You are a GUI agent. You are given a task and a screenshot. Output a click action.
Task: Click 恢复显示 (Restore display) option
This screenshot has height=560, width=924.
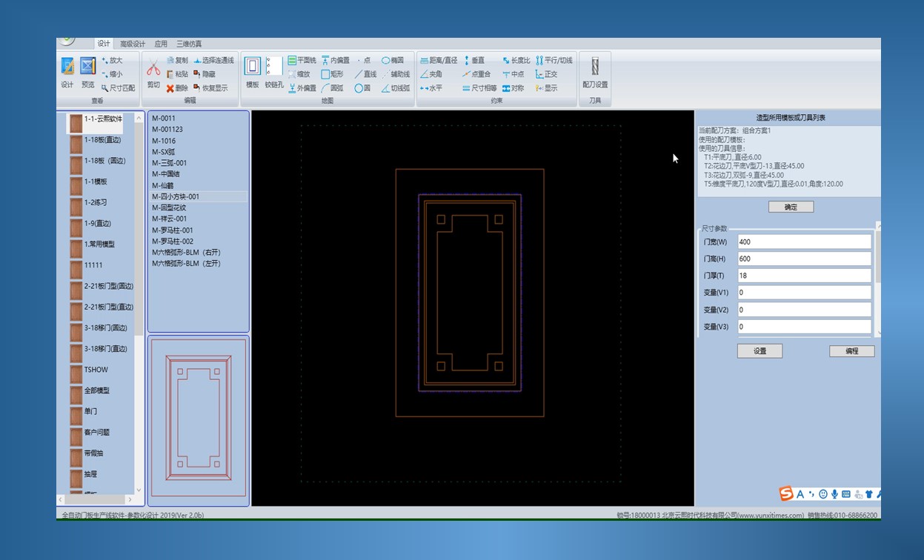(x=210, y=88)
